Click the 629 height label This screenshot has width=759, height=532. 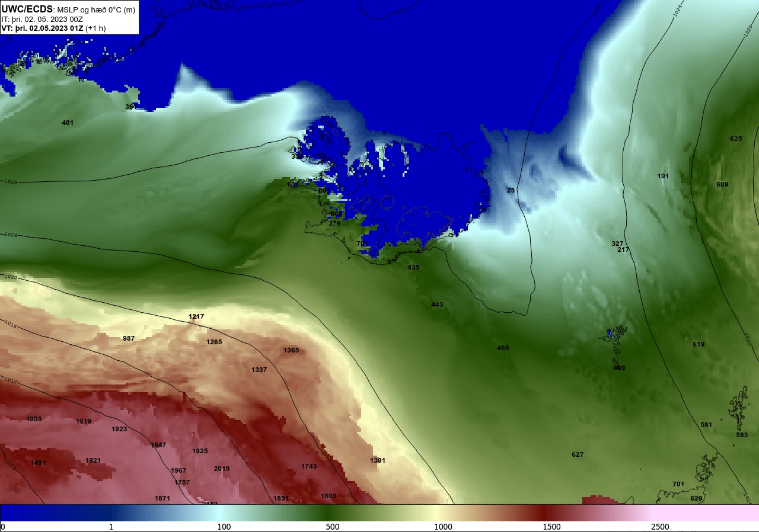[696, 498]
